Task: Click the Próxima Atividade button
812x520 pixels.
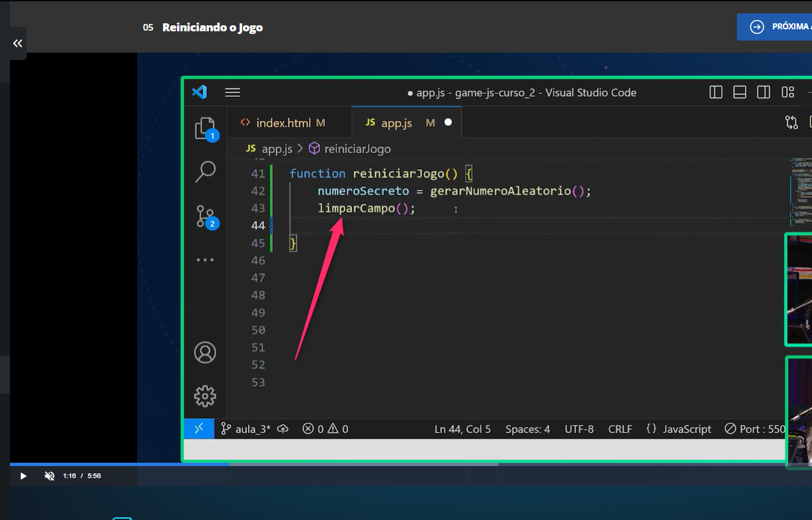Action: pos(776,27)
